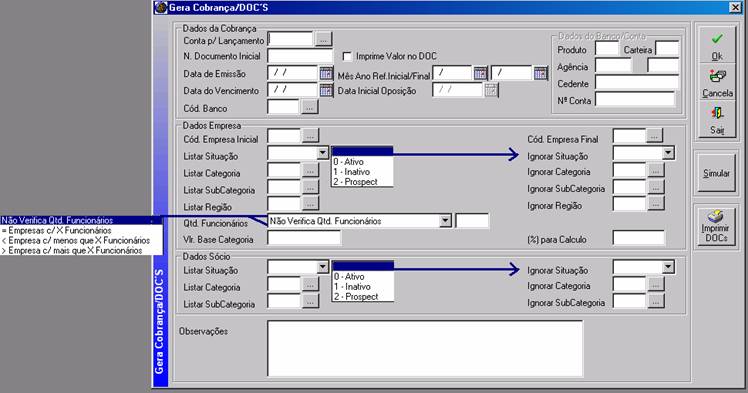Screen dimensions: 748x393
Task: Click the Conta p/ Lançamento input field
Action: (x=291, y=40)
